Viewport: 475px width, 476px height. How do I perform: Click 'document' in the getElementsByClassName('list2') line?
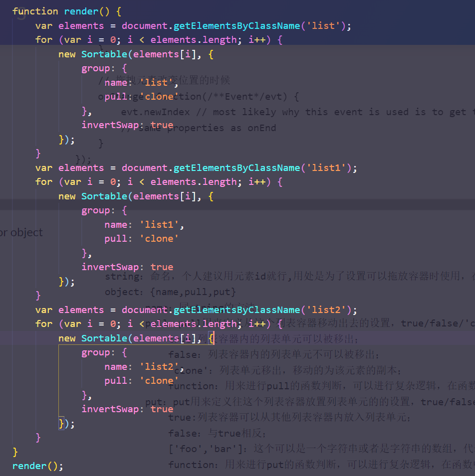point(145,310)
